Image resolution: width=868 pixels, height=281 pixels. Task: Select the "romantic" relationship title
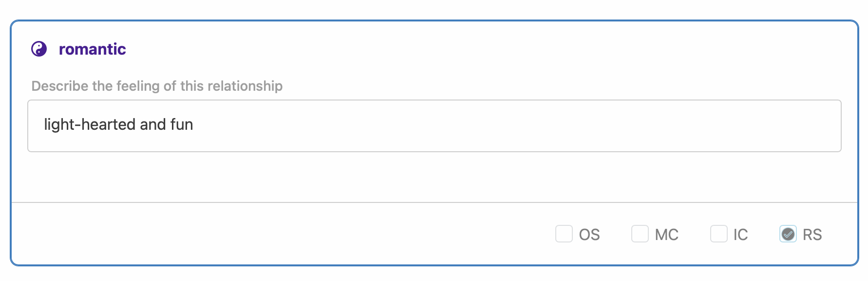[x=92, y=49]
